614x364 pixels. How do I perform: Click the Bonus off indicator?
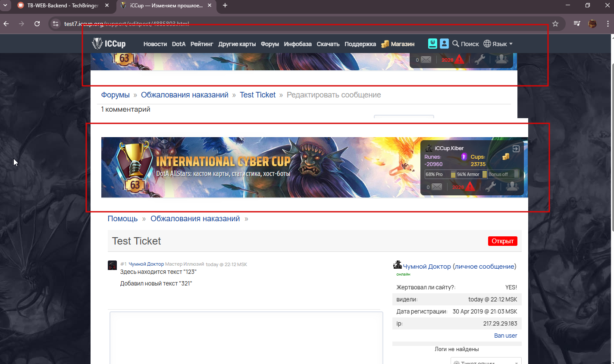[x=503, y=174]
